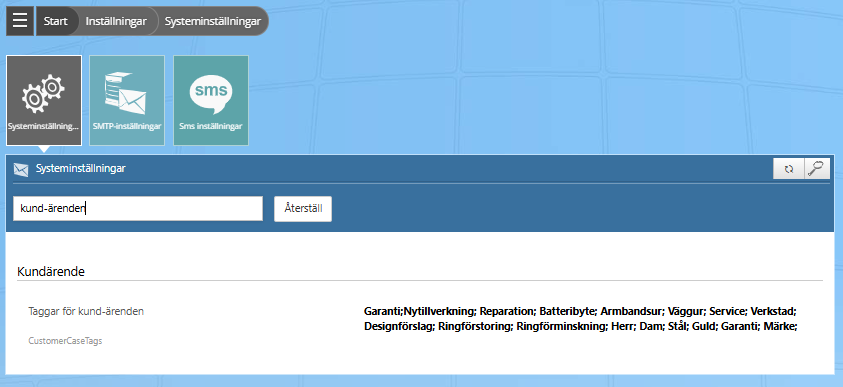This screenshot has height=387, width=843.
Task: Open the hamburger main menu
Action: tap(20, 21)
